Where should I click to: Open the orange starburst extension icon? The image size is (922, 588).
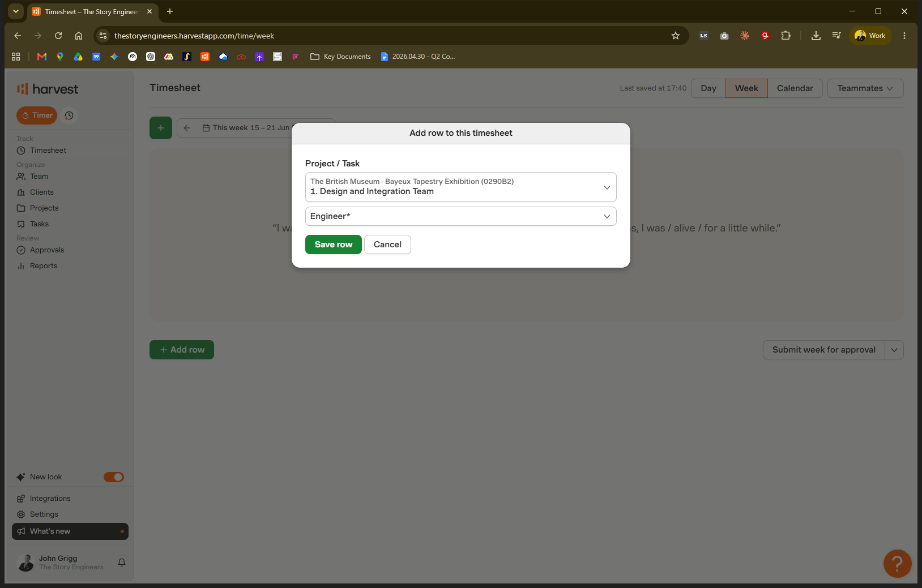(x=745, y=36)
